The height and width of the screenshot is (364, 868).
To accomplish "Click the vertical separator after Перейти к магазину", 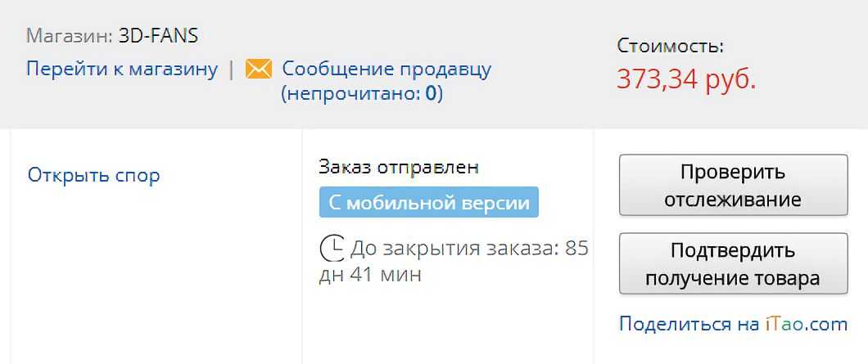I will (232, 70).
